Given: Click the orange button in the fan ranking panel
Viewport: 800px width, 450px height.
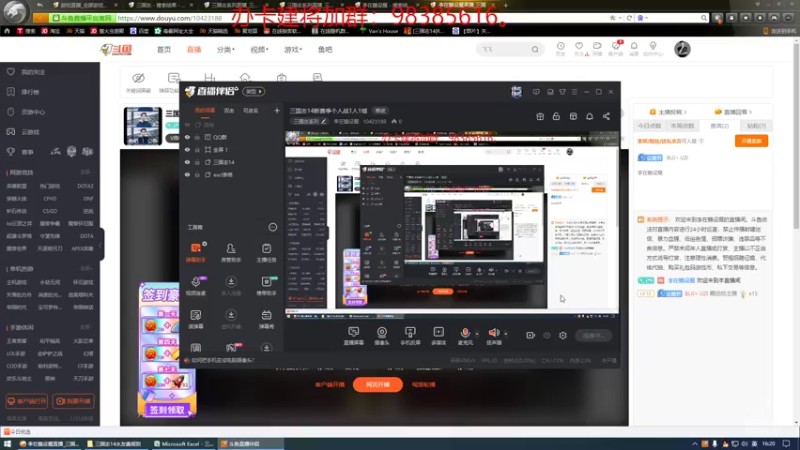Looking at the screenshot, I should (x=752, y=141).
